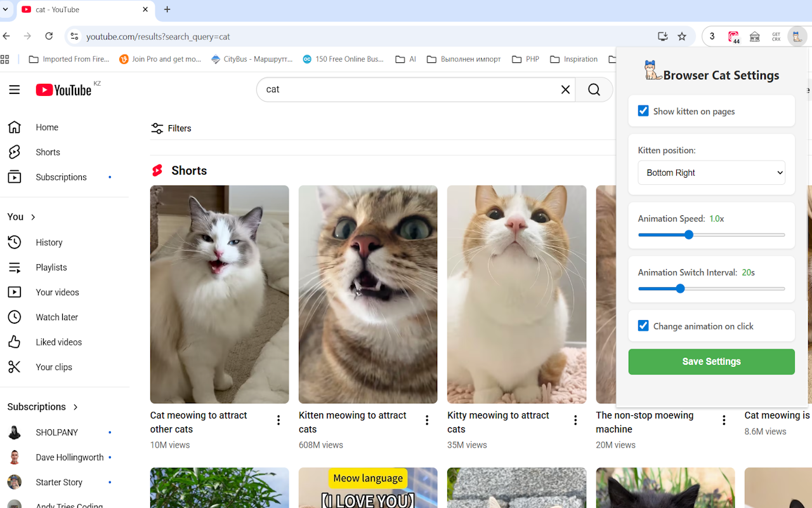Click the YouTube logo
Screen dimensions: 812x508
(x=63, y=90)
